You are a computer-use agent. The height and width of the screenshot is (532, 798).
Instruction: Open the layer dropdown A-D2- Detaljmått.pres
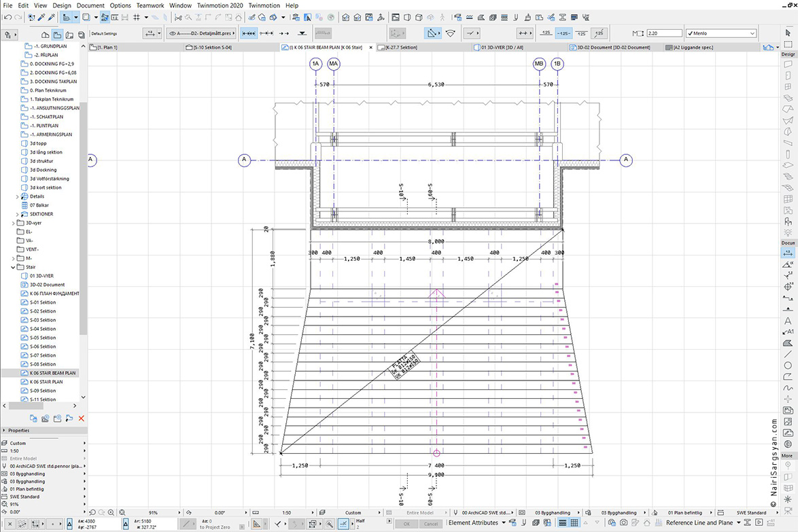pos(201,33)
